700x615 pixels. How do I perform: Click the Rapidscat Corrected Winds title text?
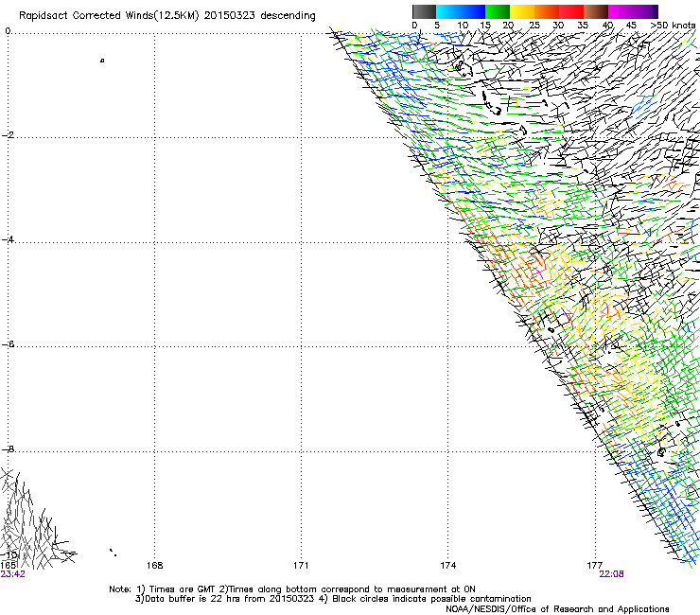click(167, 16)
